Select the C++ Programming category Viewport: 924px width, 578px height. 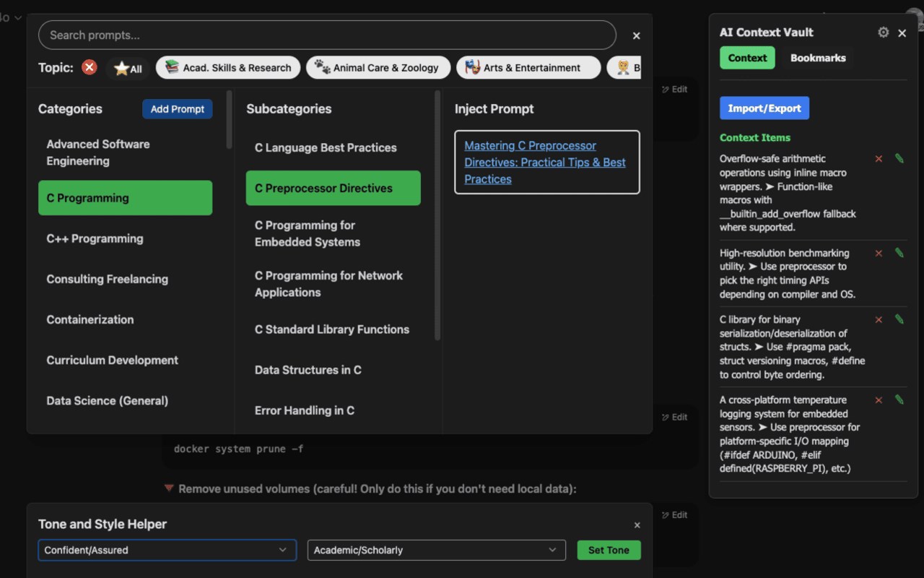[x=95, y=238]
